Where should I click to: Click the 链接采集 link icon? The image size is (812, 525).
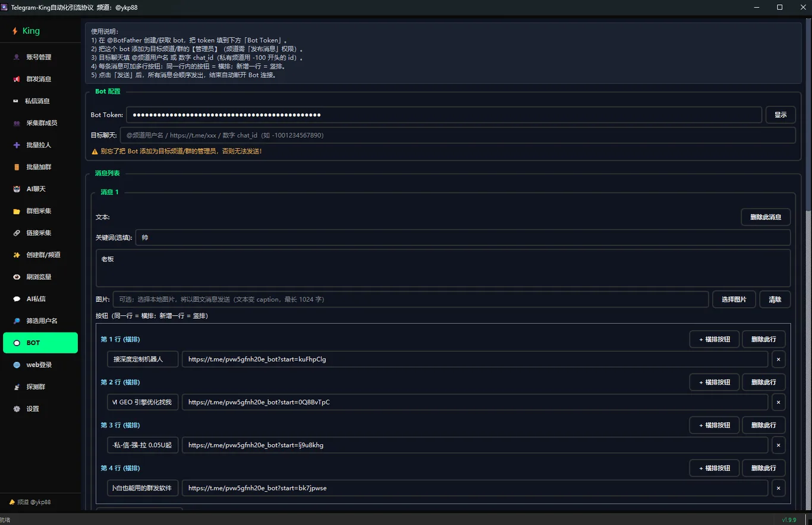point(17,233)
